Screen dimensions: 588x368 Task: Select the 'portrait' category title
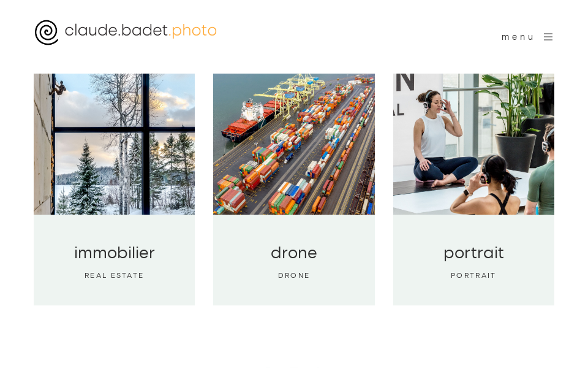pyautogui.click(x=473, y=253)
